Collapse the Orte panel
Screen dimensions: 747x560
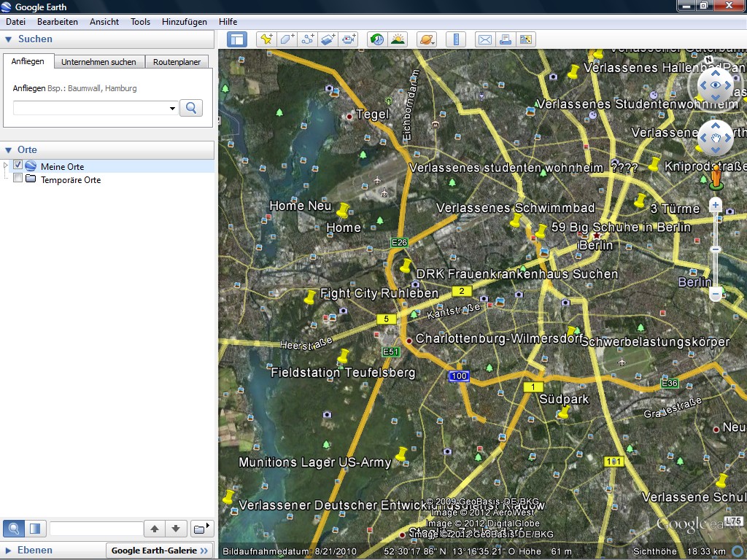pos(8,150)
